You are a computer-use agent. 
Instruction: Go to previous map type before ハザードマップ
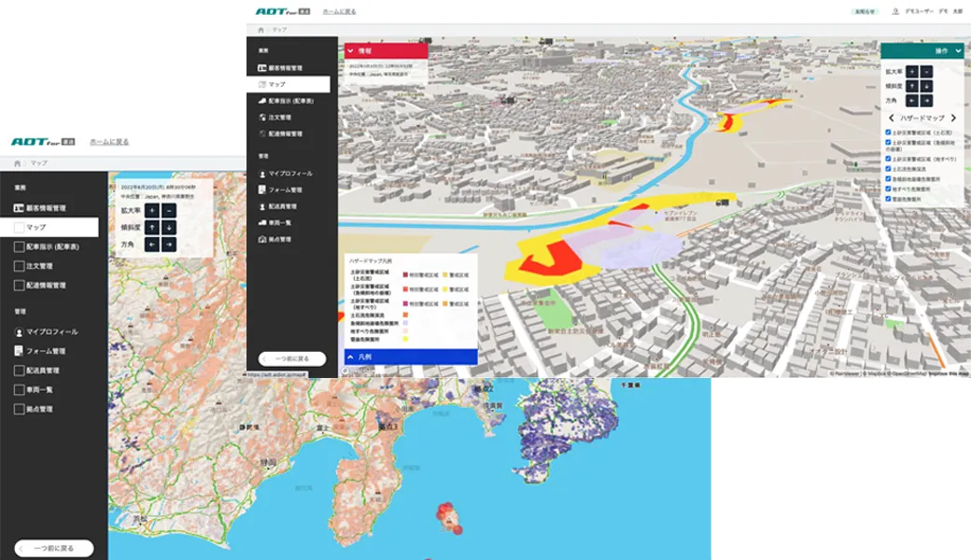891,118
